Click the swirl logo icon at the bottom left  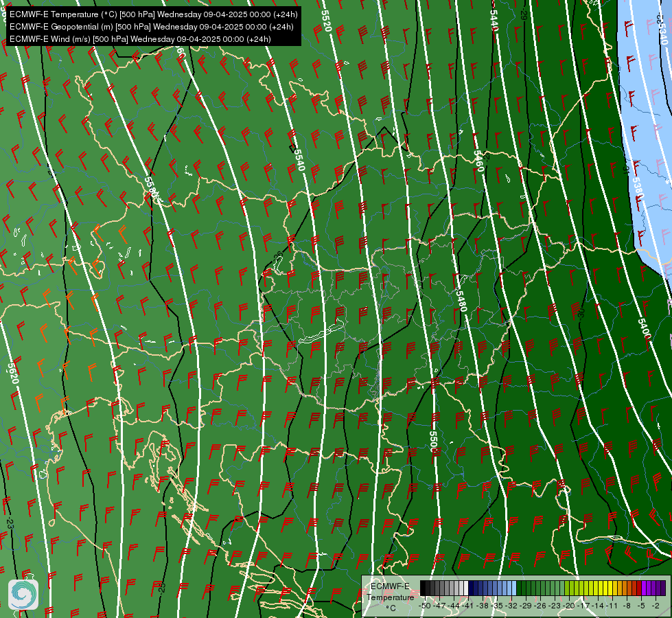23,595
